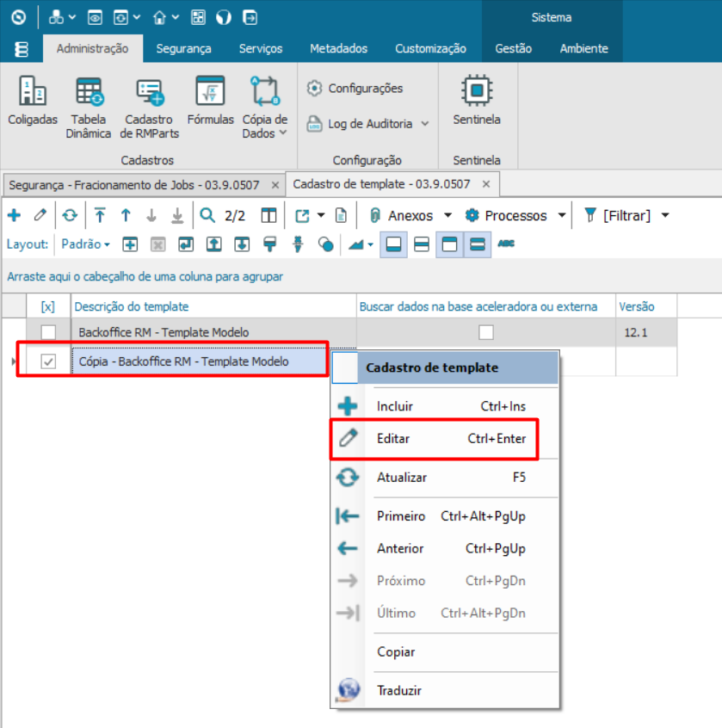The width and height of the screenshot is (722, 728).
Task: Open the Processos dropdown menu
Action: 562,215
